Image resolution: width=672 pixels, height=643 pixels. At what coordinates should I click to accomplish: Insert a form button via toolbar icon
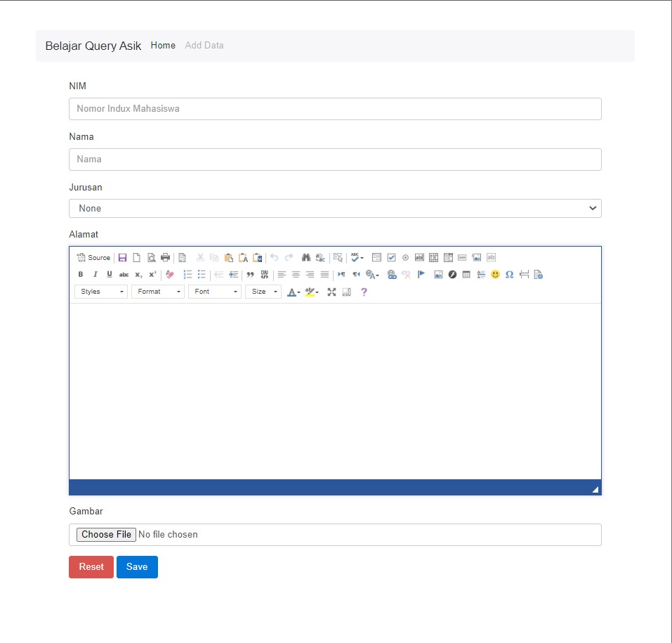tap(462, 257)
